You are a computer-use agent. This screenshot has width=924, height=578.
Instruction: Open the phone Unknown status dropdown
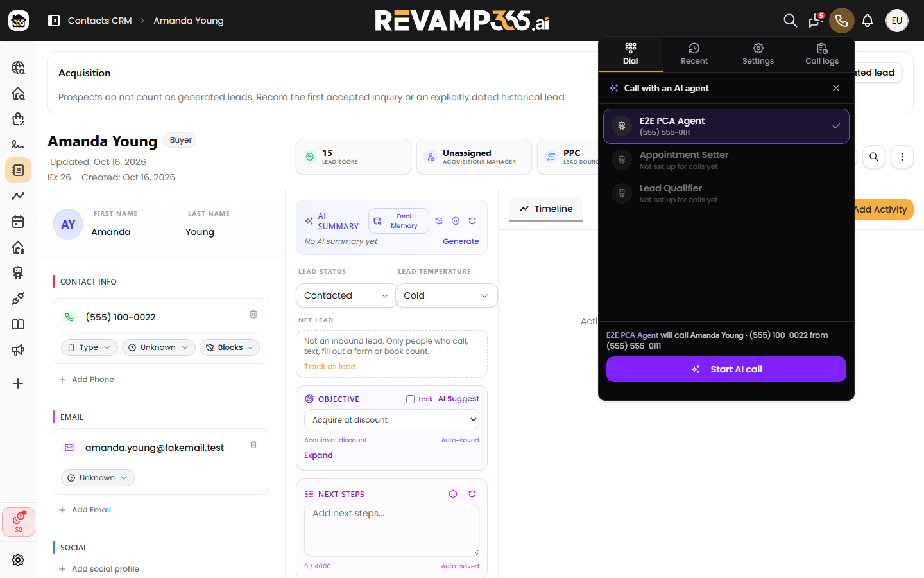click(x=158, y=347)
